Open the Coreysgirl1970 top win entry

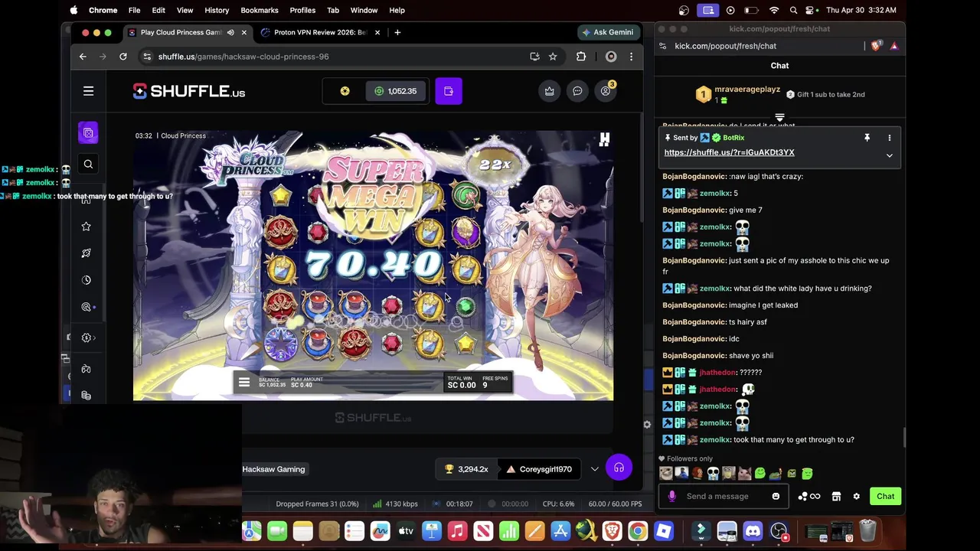pos(538,469)
